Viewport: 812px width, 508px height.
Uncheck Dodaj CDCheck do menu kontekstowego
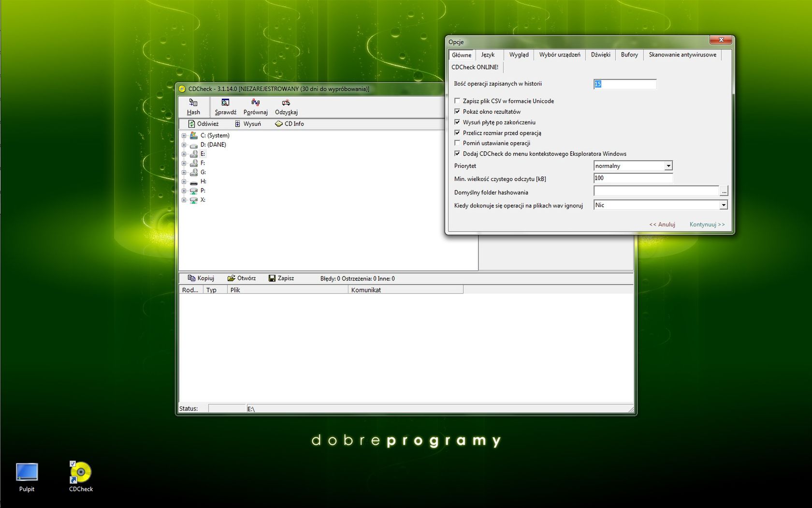[x=457, y=154]
